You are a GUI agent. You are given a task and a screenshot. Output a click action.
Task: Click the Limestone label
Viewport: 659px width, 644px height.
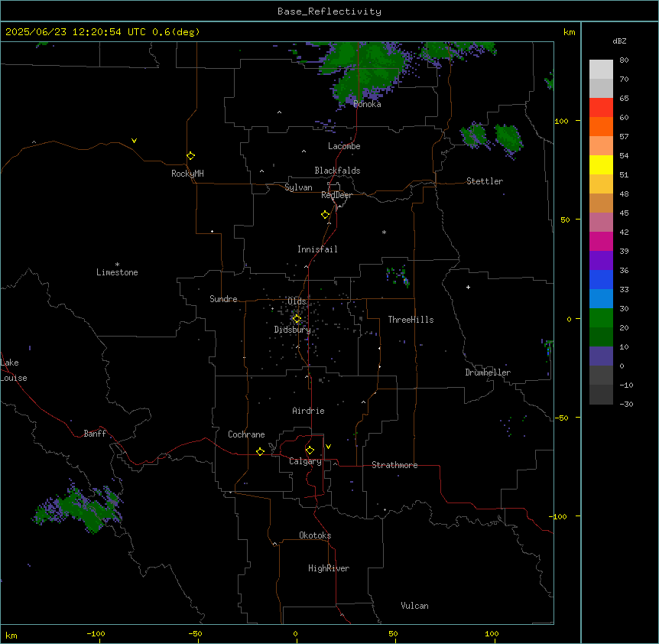click(x=117, y=272)
